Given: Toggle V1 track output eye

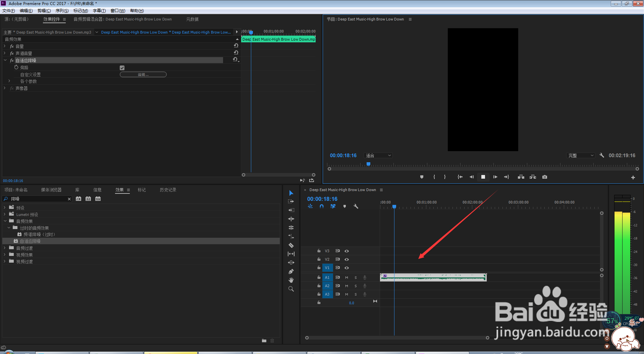Looking at the screenshot, I should [x=347, y=268].
